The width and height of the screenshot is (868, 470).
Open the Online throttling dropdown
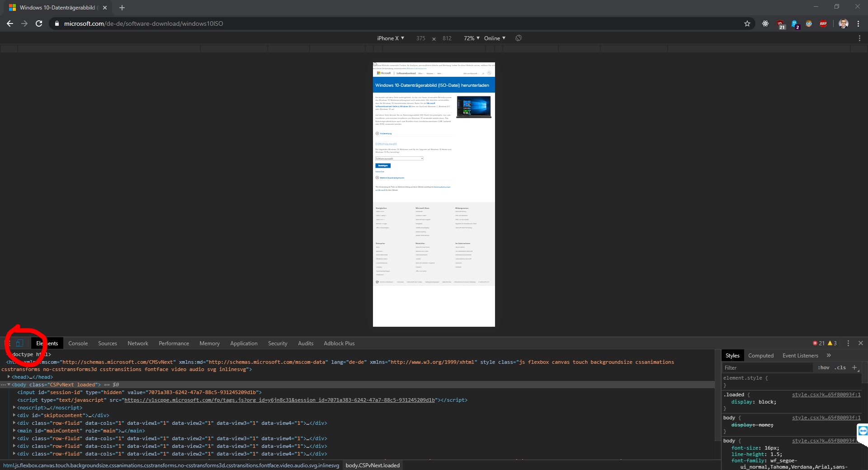click(495, 38)
